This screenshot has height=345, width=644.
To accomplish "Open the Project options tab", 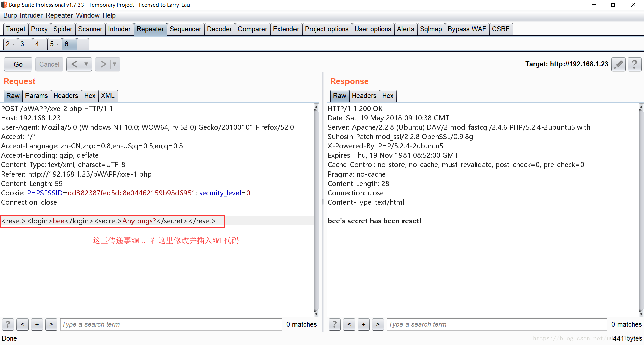I will [x=327, y=29].
